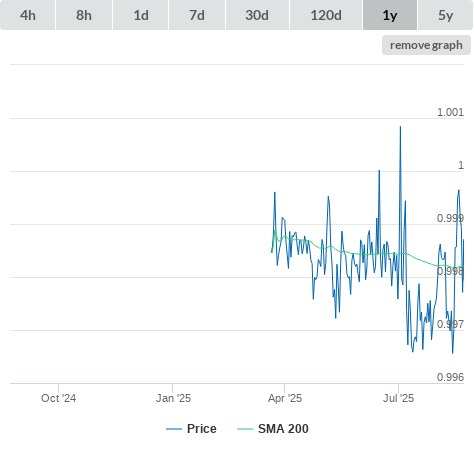The width and height of the screenshot is (474, 455).
Task: Switch chart to the 5y range
Action: (446, 15)
